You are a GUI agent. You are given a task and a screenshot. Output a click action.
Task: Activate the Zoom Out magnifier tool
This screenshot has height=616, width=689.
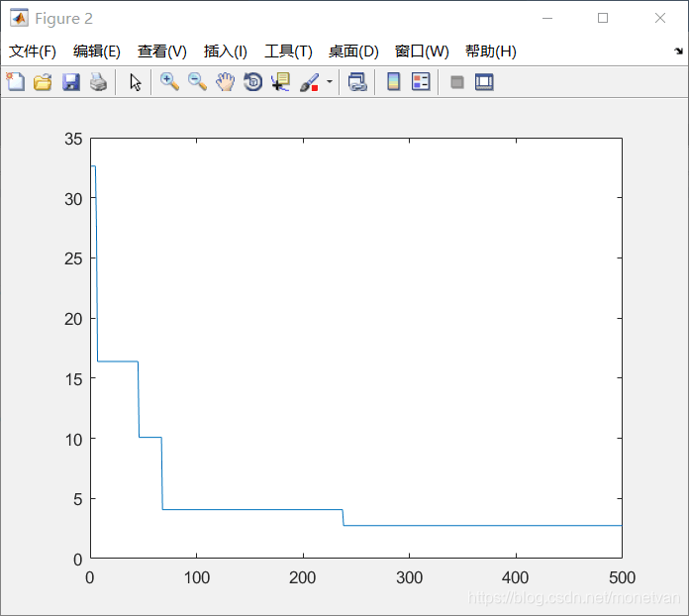coord(197,82)
